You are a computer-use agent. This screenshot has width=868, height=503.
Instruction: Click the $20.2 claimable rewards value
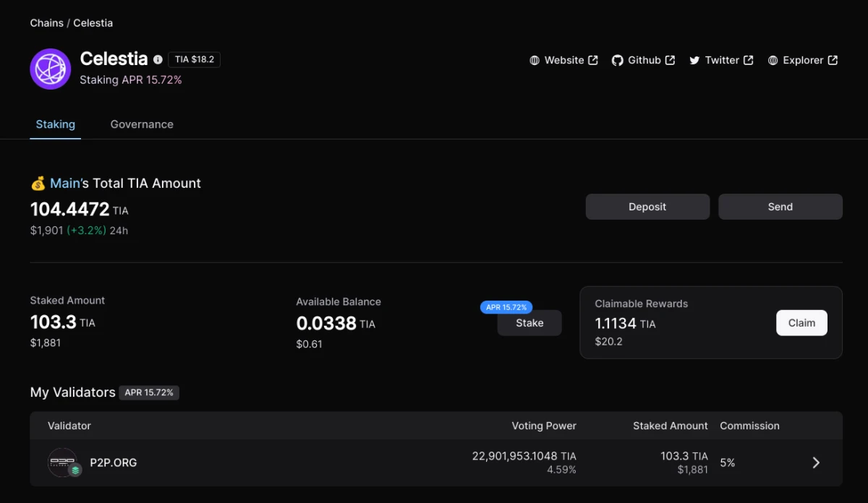[x=609, y=341]
